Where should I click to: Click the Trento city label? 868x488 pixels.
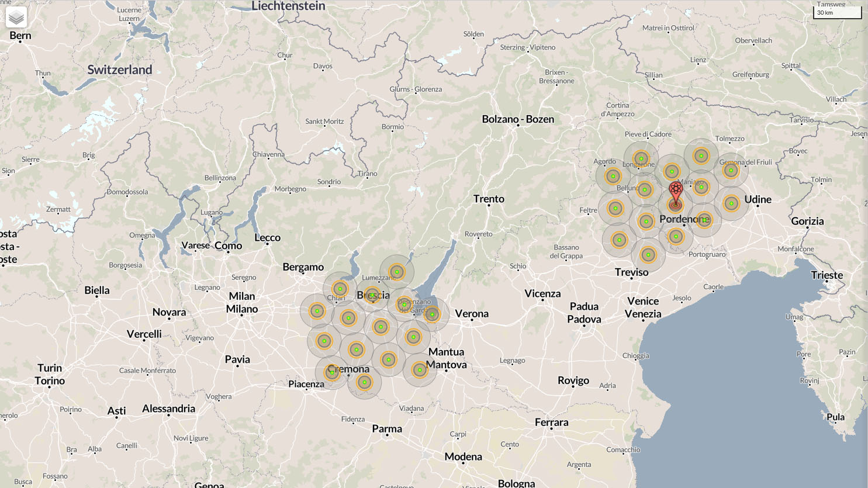pyautogui.click(x=489, y=199)
